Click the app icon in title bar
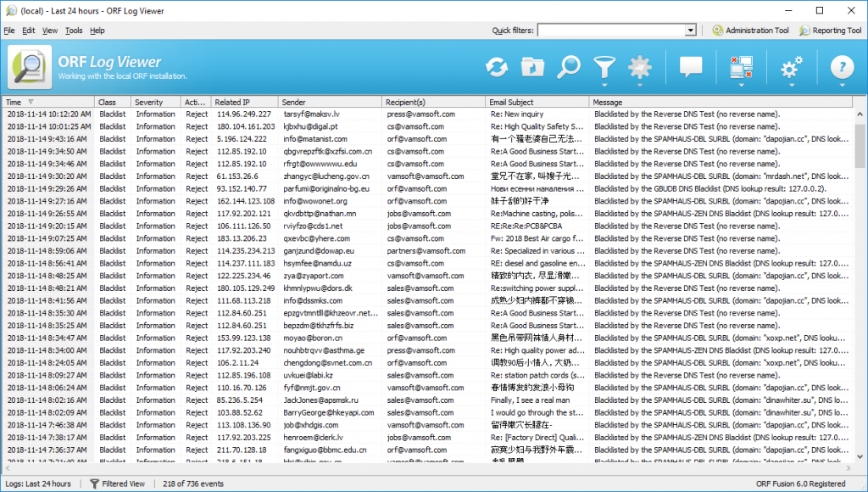 [11, 10]
